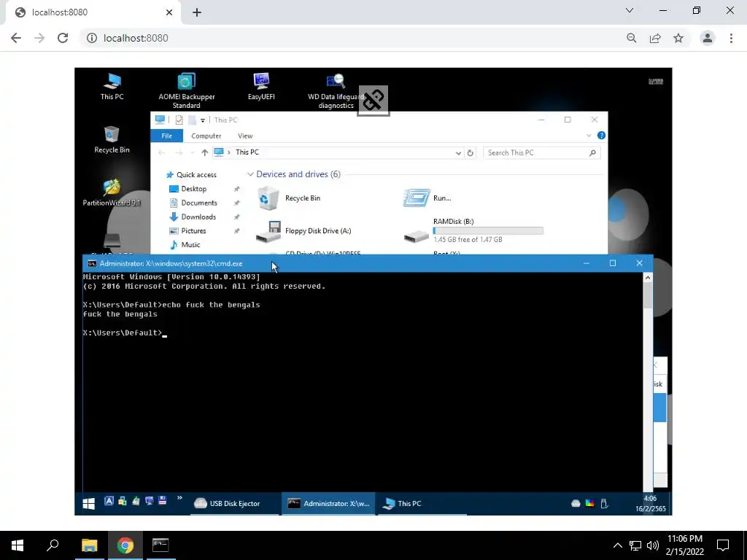
Task: Click the This PC breadcrumb in address bar
Action: (x=247, y=152)
